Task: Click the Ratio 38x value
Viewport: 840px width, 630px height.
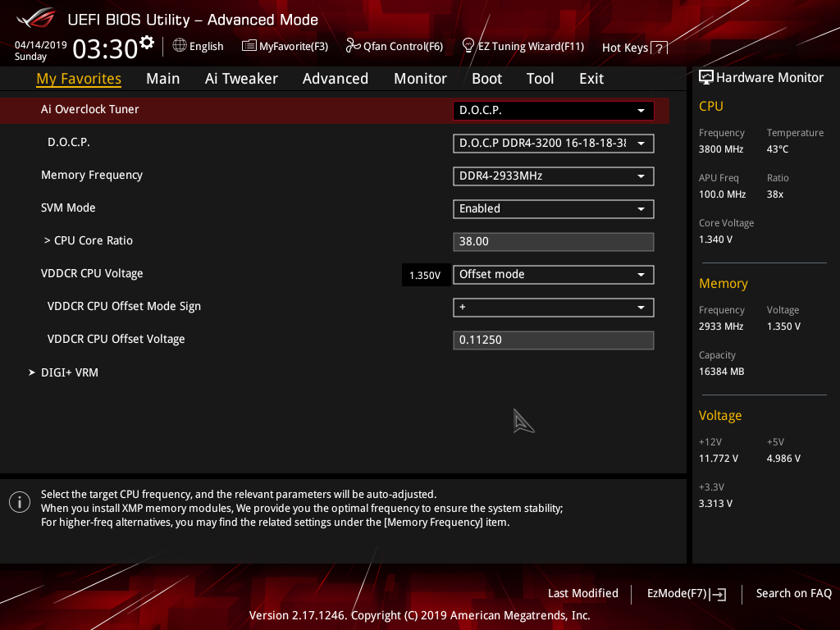Action: tap(775, 194)
